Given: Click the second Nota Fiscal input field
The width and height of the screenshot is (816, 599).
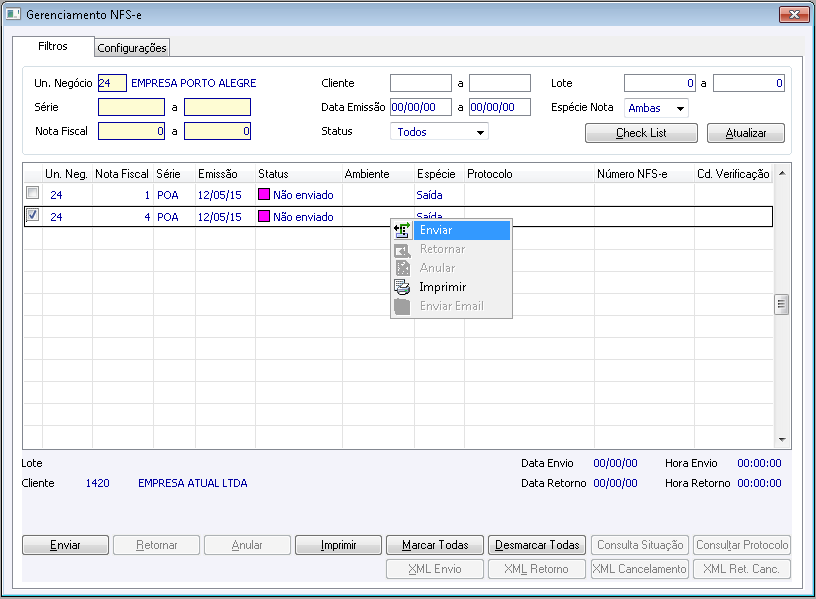Looking at the screenshot, I should (218, 131).
